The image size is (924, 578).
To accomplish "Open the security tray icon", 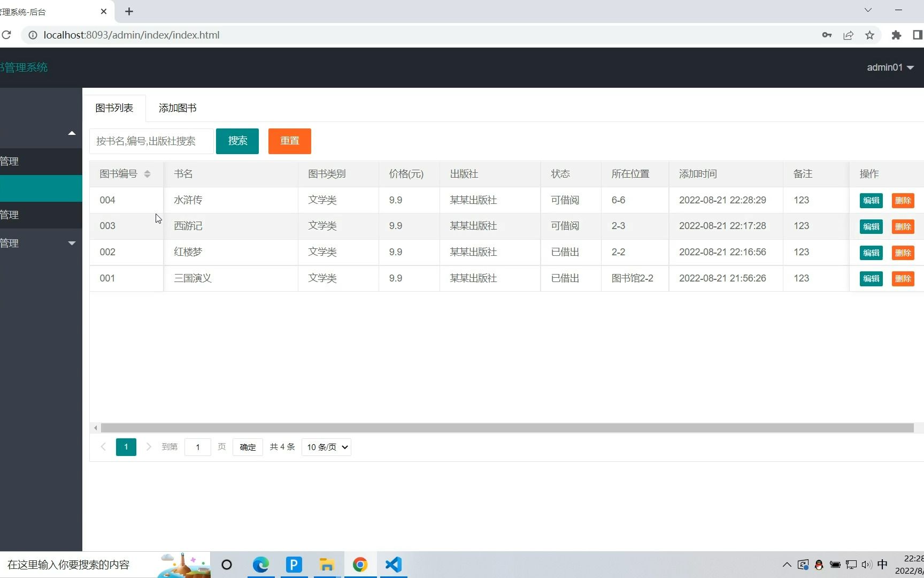I will coord(803,565).
